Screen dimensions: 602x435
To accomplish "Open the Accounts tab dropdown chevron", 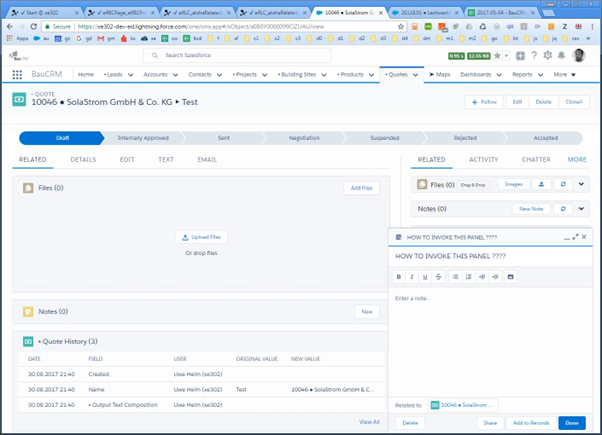I will [x=175, y=75].
